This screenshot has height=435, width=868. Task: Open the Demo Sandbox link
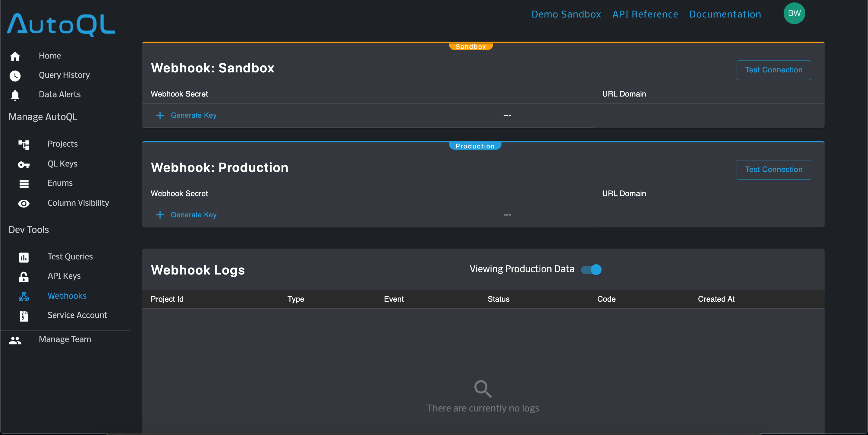[x=566, y=14]
